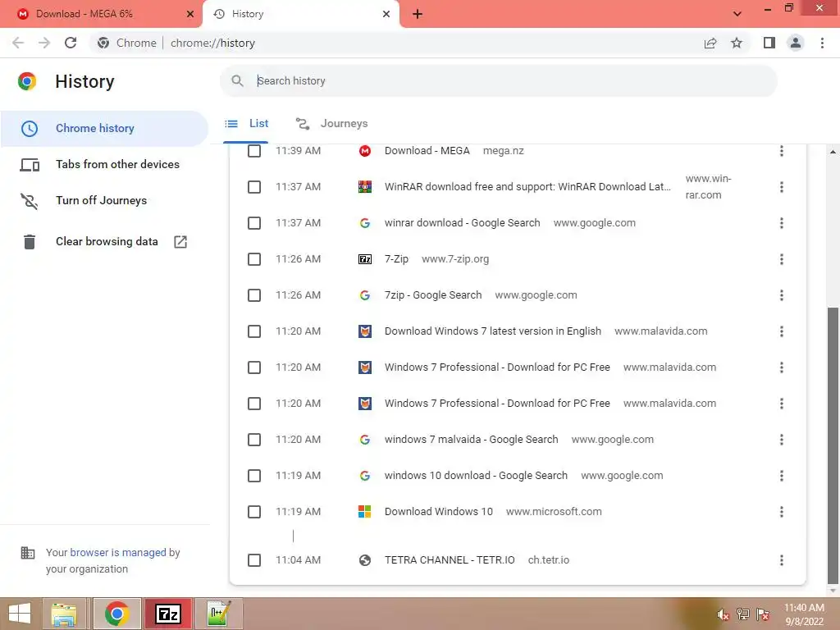840x630 pixels.
Task: Click the trash icon for clearing data
Action: (x=30, y=242)
